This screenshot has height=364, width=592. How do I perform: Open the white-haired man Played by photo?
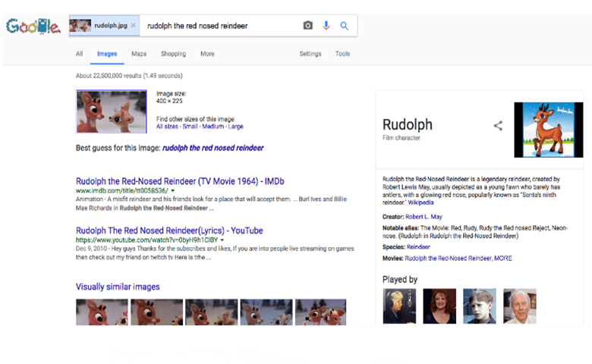coord(519,306)
